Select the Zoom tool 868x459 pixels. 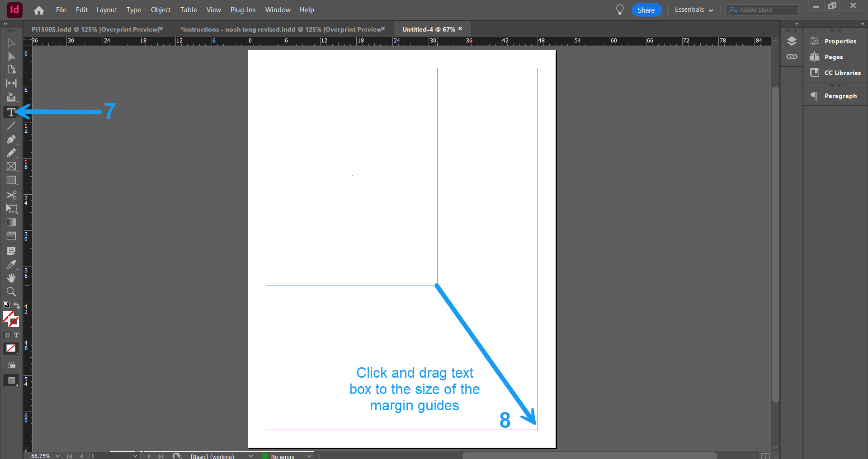(11, 292)
